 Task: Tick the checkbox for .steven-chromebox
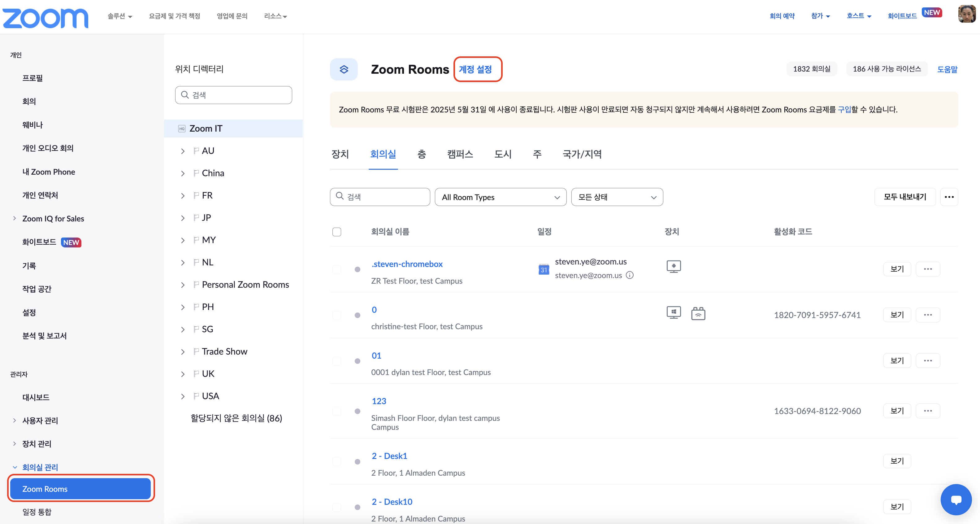tap(337, 269)
